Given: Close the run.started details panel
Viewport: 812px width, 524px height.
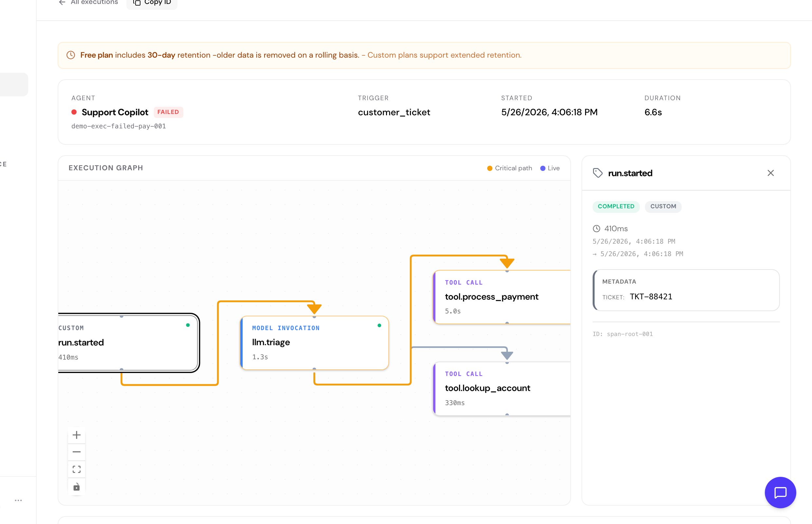Looking at the screenshot, I should pyautogui.click(x=770, y=173).
